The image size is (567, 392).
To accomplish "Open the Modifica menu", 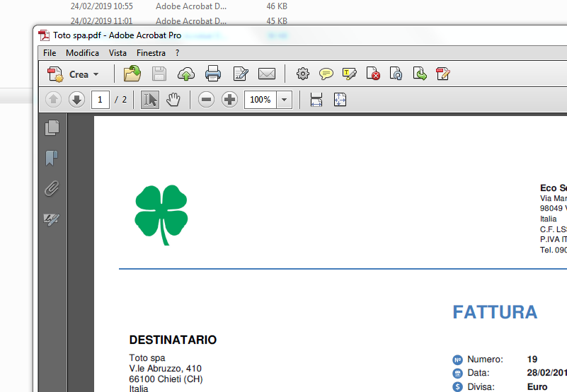I will [82, 53].
